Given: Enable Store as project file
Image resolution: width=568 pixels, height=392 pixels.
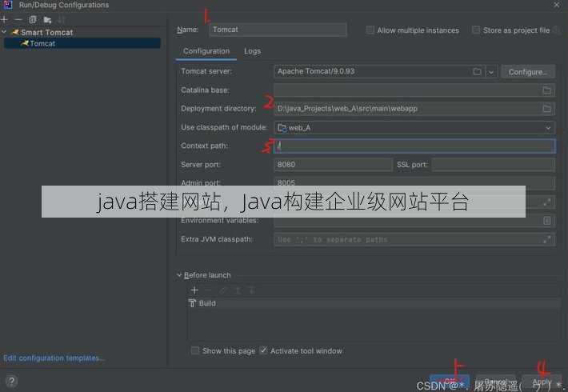Looking at the screenshot, I should pos(476,30).
